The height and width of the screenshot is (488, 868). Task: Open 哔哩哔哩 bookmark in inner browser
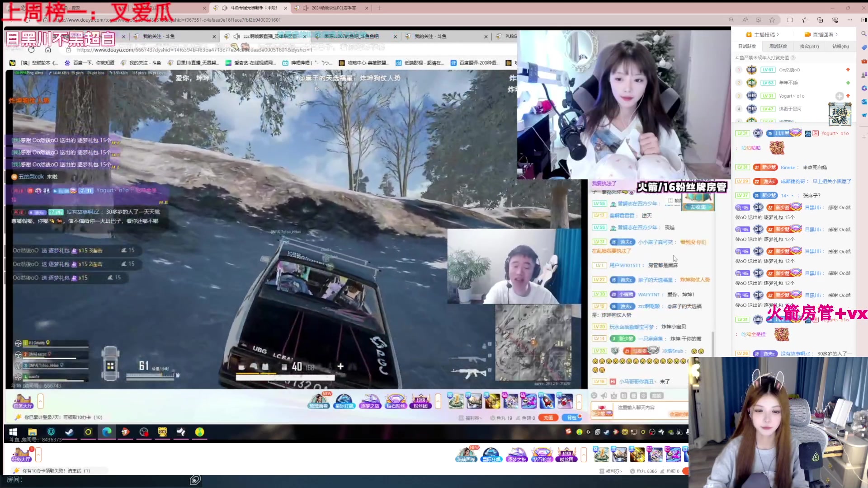click(307, 63)
